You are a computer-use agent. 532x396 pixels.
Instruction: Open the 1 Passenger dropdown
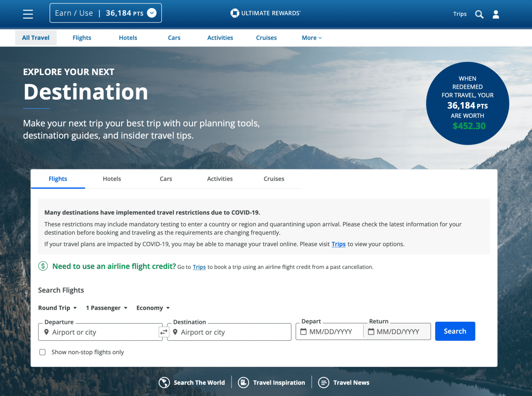click(x=106, y=308)
